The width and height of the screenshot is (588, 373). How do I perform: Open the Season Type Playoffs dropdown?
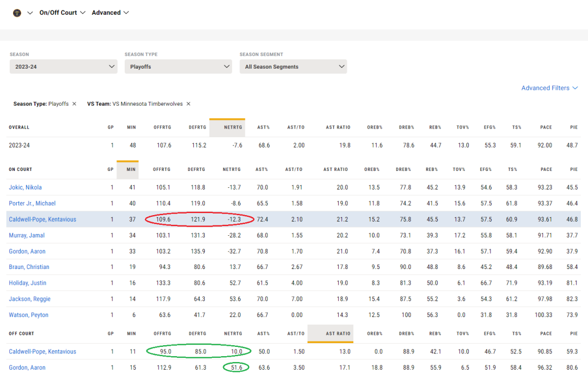tap(179, 66)
